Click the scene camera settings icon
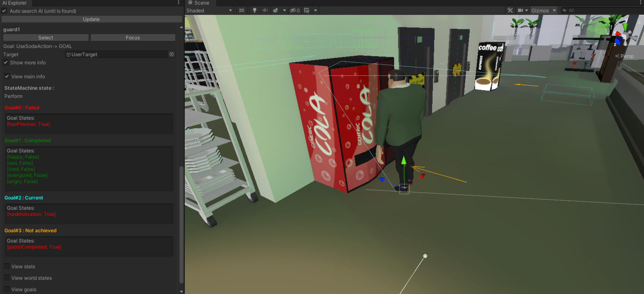644x294 pixels. (521, 11)
